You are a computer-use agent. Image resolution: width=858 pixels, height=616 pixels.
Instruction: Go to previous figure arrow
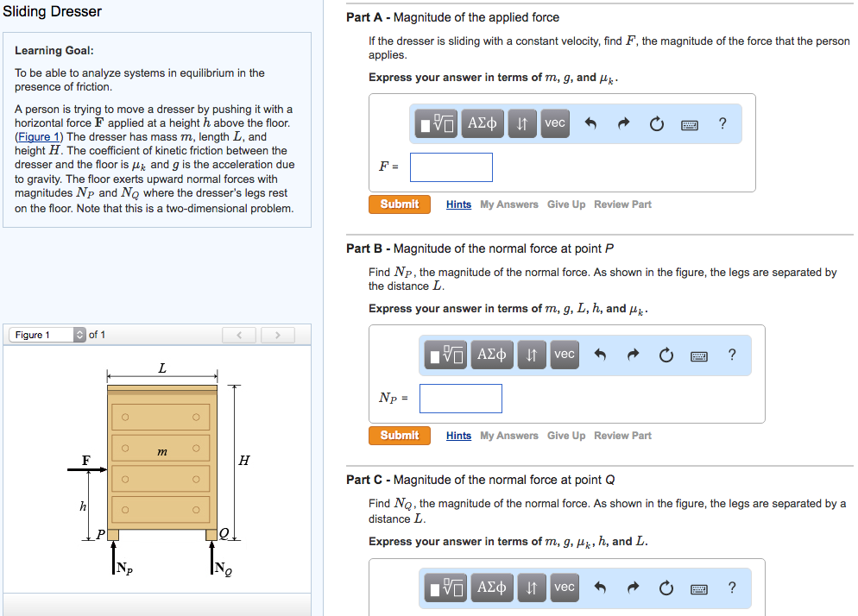[239, 335]
